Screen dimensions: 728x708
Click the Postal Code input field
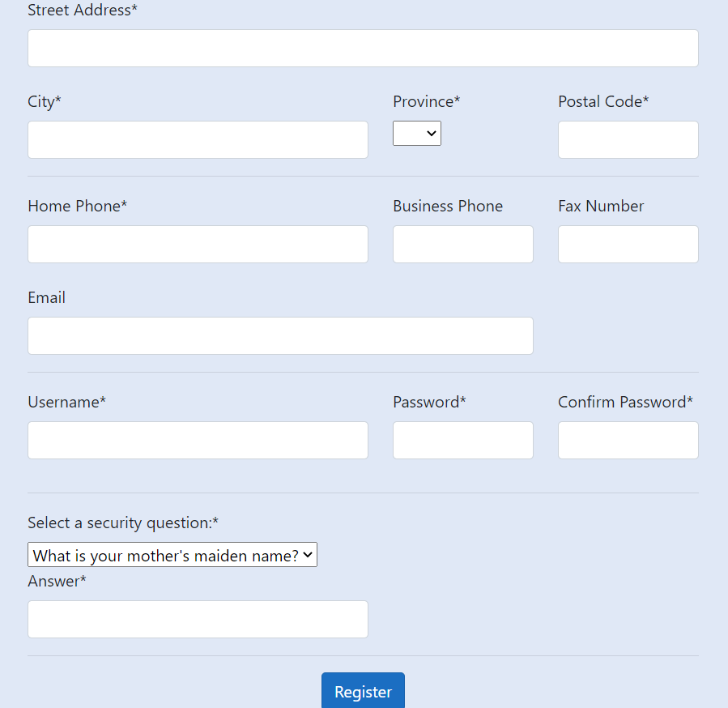click(628, 139)
